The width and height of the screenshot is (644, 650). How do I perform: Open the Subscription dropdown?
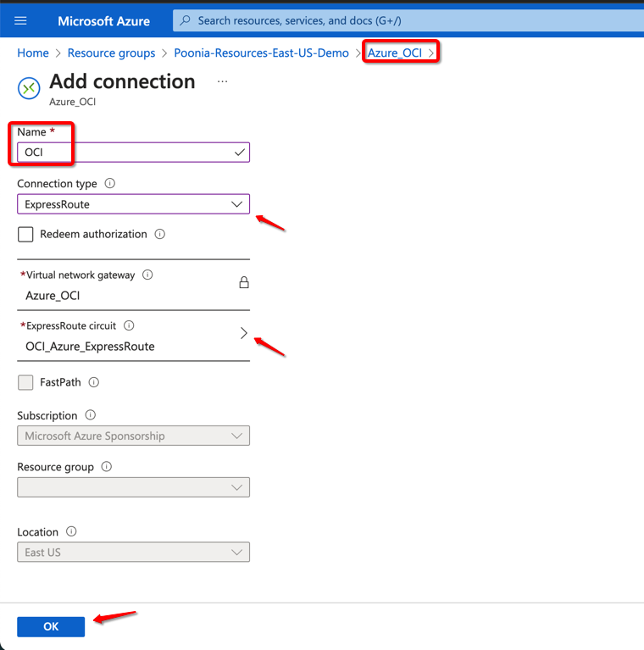(x=133, y=436)
